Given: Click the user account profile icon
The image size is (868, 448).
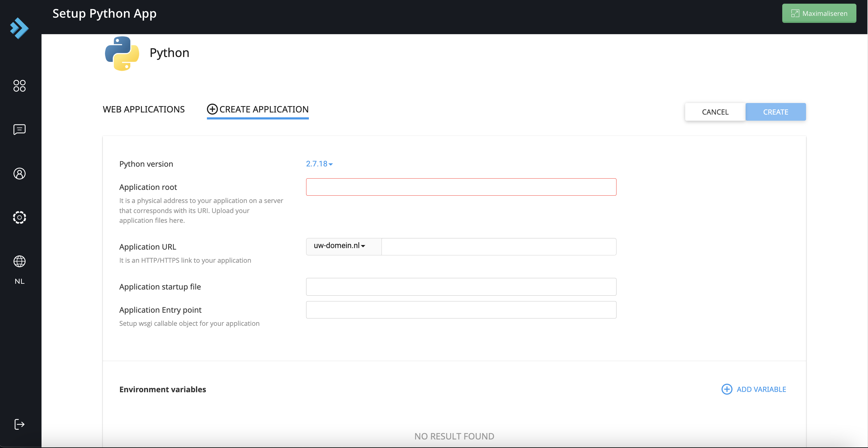Looking at the screenshot, I should click(x=19, y=174).
